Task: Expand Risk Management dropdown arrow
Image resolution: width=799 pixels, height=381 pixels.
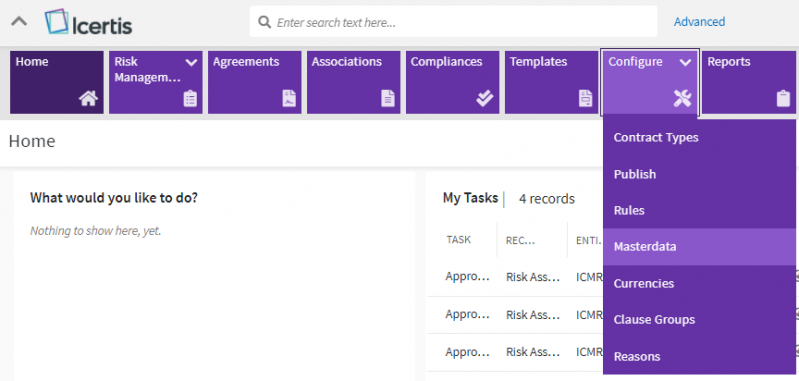Action: click(191, 62)
